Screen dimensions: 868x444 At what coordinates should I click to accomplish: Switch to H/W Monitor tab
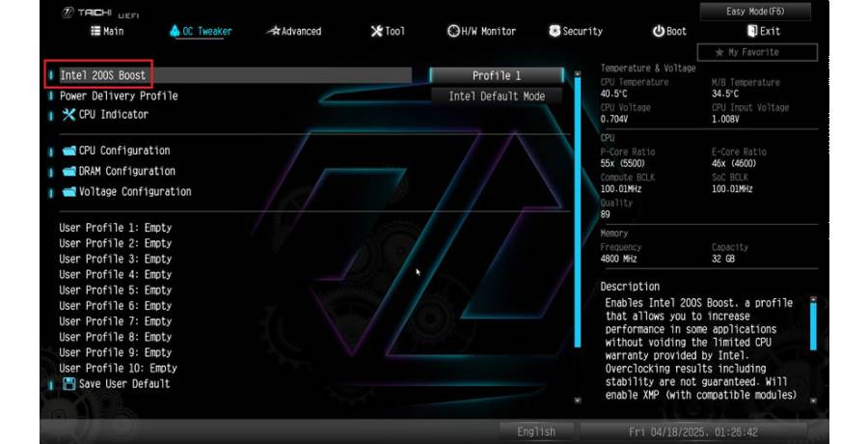(x=481, y=31)
